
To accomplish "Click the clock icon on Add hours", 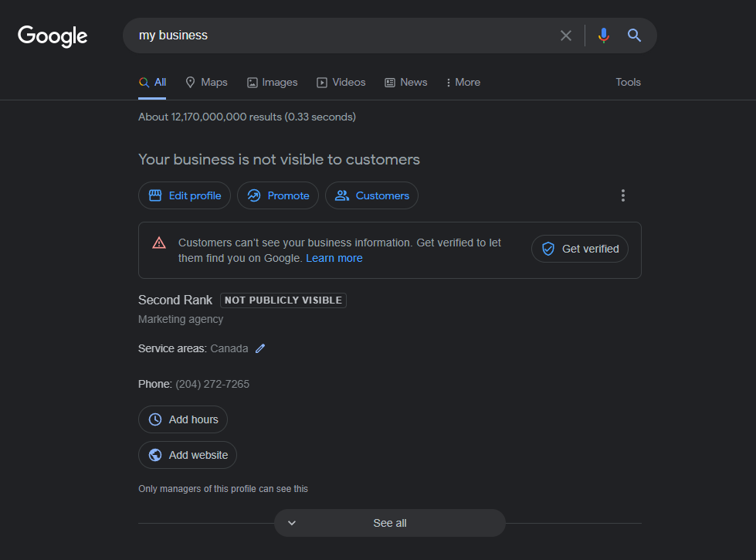I will pos(155,419).
